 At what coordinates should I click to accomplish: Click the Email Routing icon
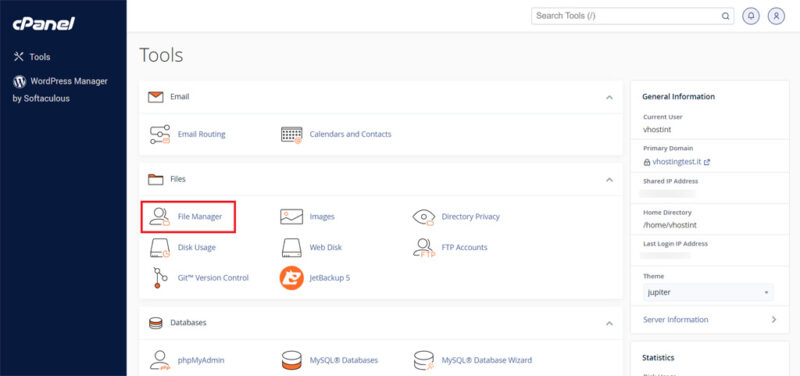click(x=159, y=135)
